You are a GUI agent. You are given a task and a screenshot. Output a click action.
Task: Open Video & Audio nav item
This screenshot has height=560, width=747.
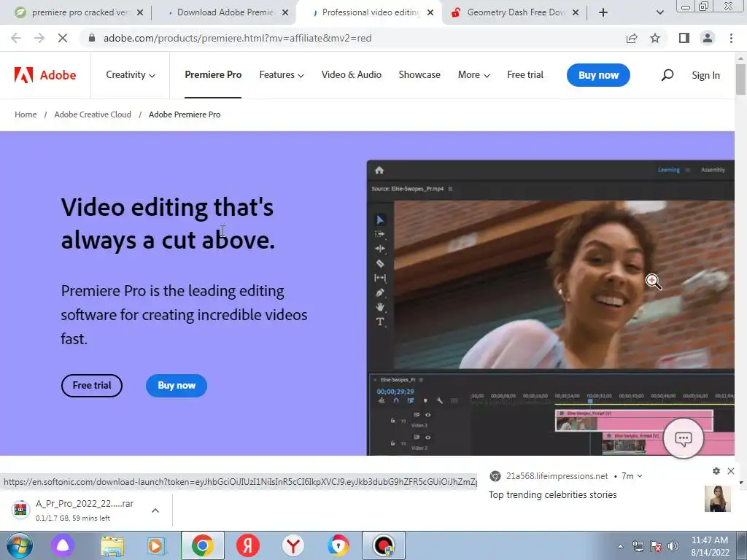352,75
